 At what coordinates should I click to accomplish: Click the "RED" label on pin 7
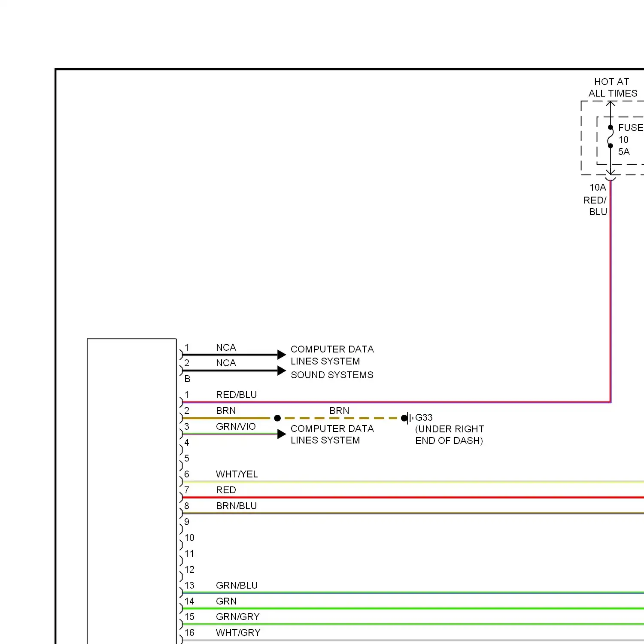[x=226, y=490]
